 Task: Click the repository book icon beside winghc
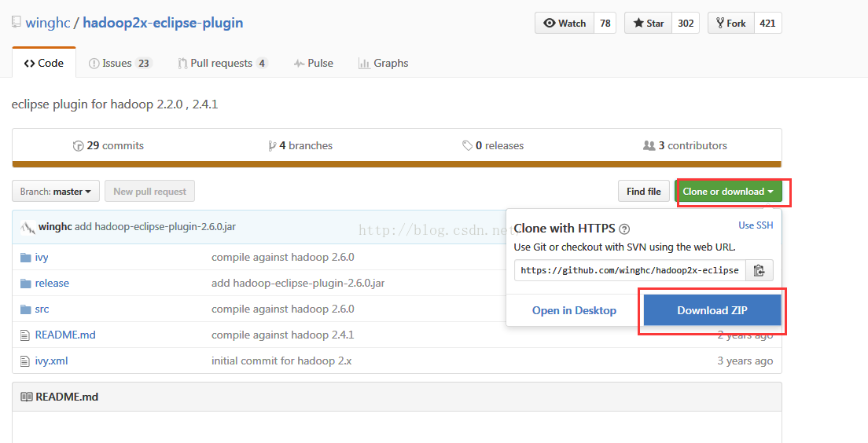pos(17,23)
